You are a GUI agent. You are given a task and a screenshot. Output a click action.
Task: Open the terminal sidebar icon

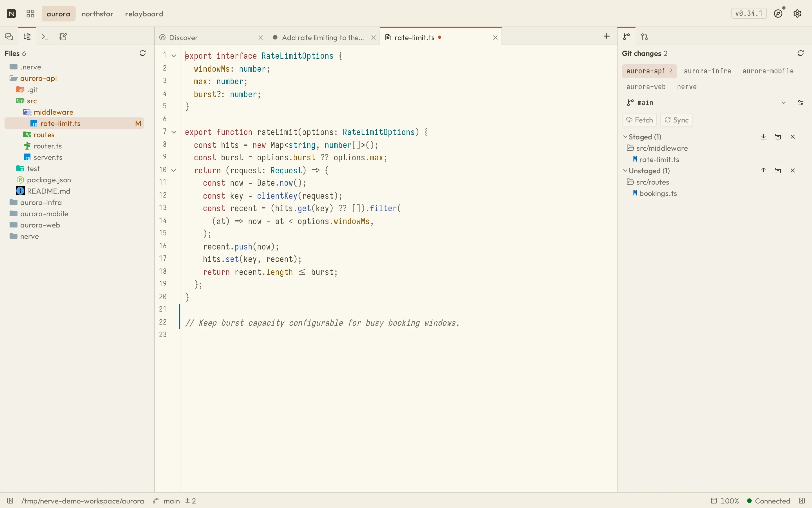tap(45, 37)
